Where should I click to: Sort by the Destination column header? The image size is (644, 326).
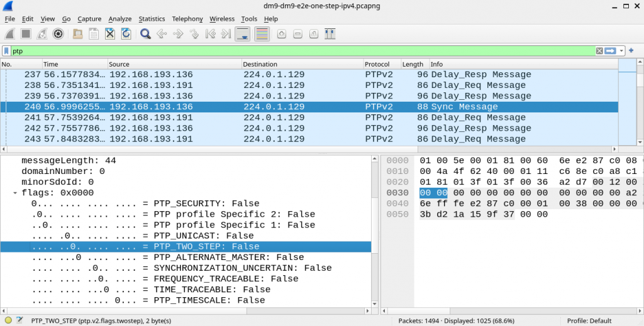303,64
